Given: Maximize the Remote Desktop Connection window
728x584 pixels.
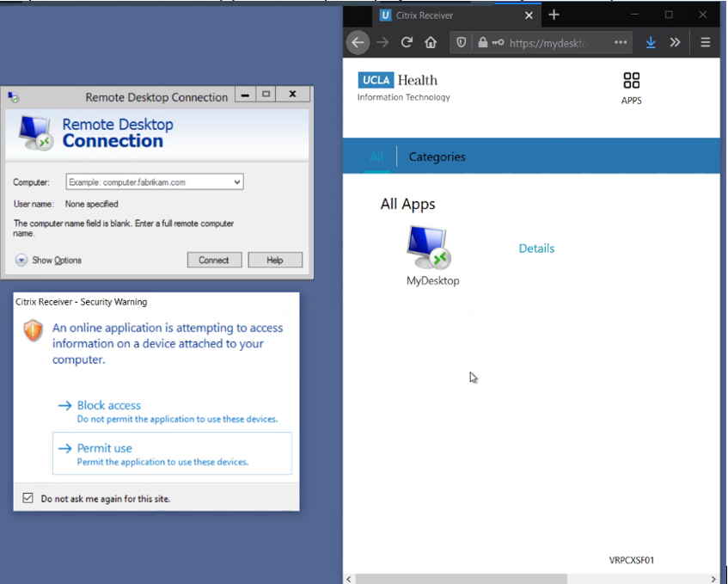Looking at the screenshot, I should pos(266,95).
